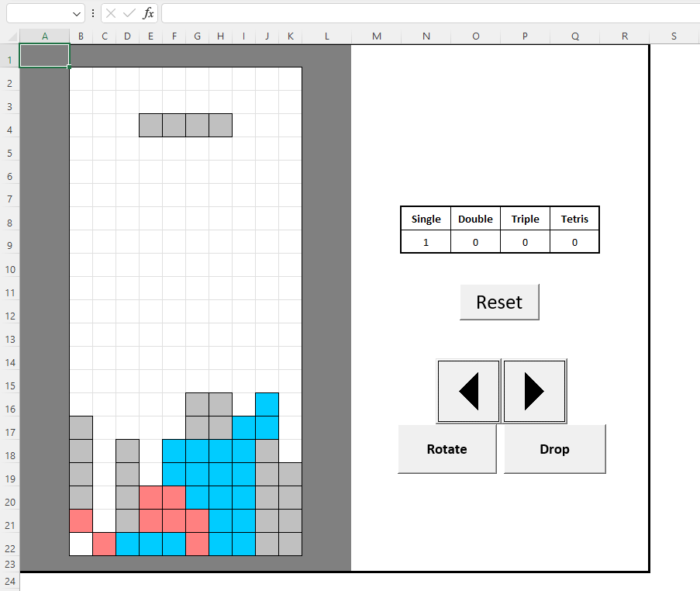This screenshot has height=591, width=700.
Task: Select the count "0" under Double
Action: 475,242
